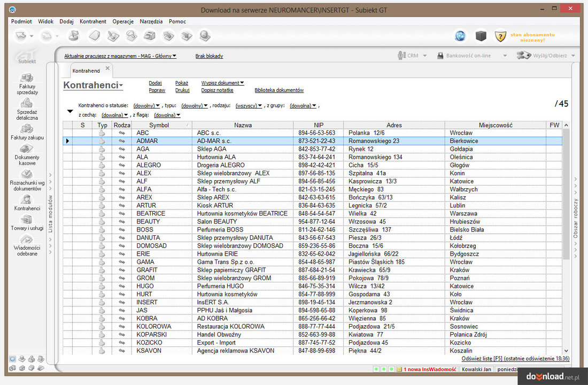Open Wypisz dokument dropdown
Screen dimensions: 588x385
pos(222,83)
